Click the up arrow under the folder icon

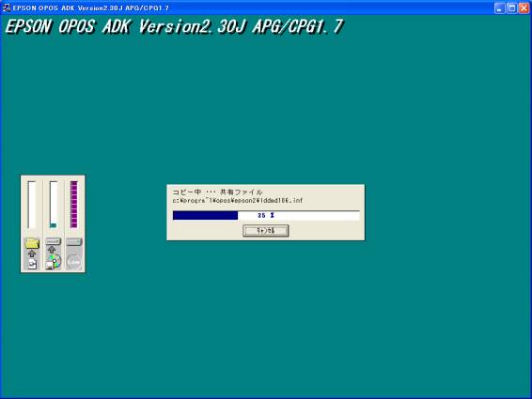coord(32,253)
